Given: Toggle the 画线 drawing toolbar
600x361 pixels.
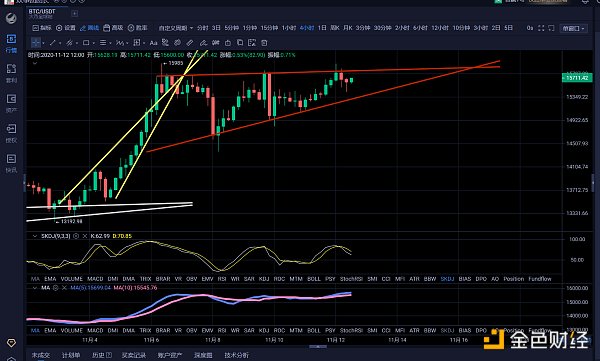Looking at the screenshot, I should [x=89, y=28].
